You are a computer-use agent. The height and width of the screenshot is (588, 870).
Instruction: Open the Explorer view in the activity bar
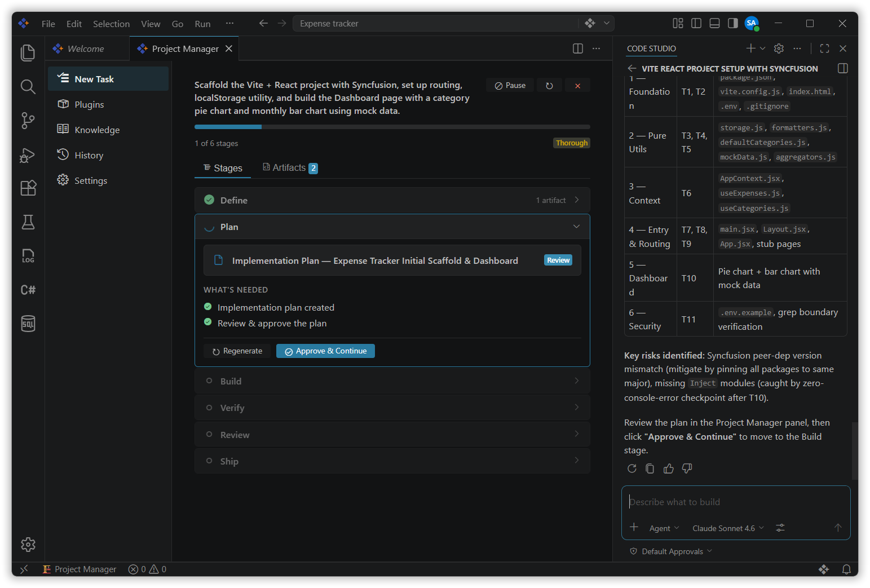(28, 52)
